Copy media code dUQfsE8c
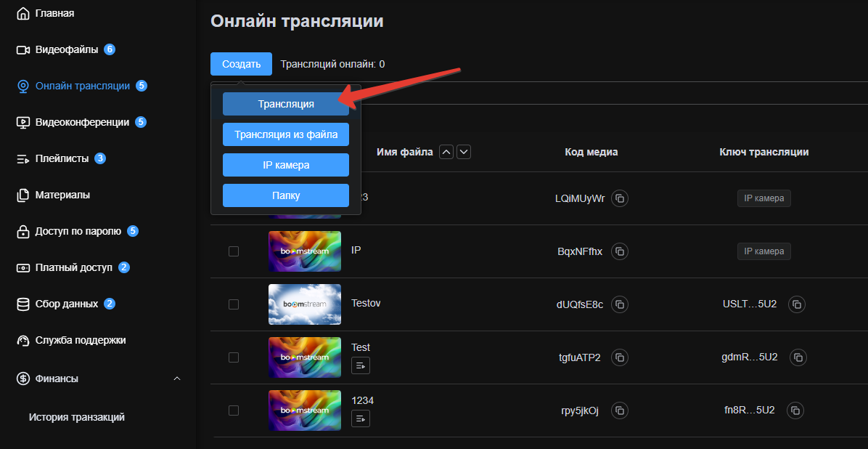This screenshot has width=868, height=449. pos(620,304)
